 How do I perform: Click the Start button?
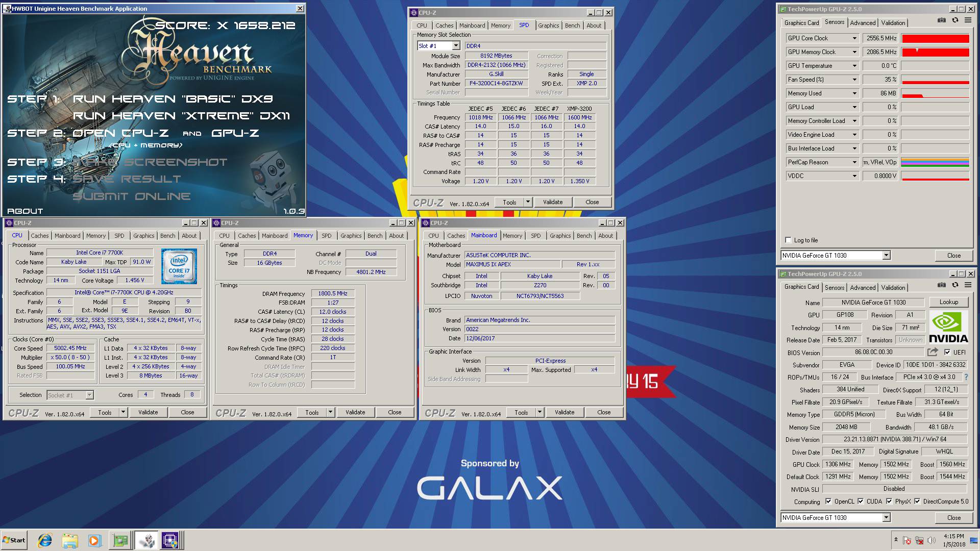pyautogui.click(x=14, y=540)
